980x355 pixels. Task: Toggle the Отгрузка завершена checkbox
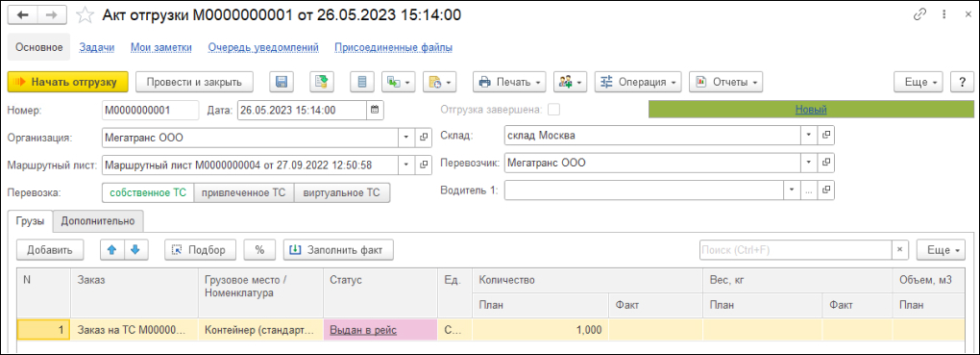[x=553, y=110]
